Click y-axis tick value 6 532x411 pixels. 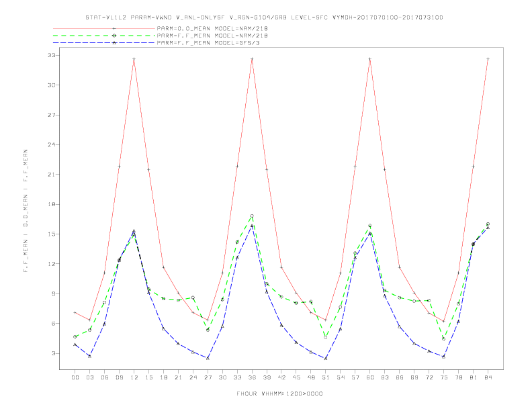[53, 324]
